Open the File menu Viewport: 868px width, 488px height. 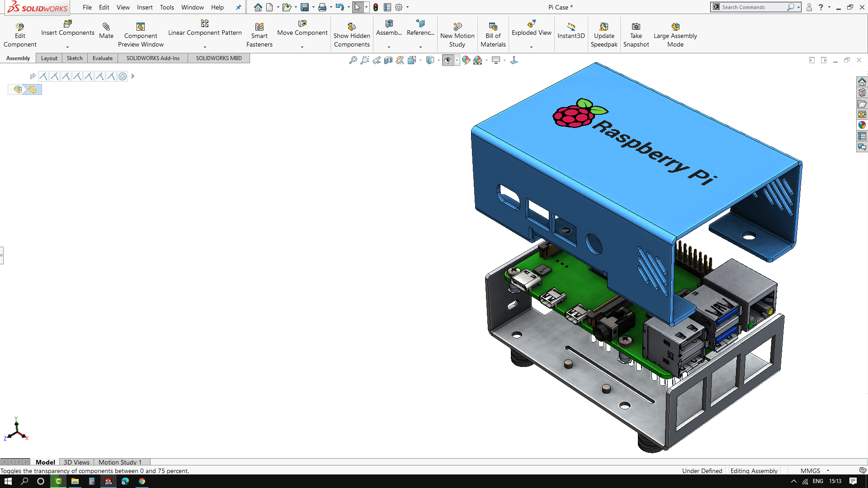coord(87,7)
